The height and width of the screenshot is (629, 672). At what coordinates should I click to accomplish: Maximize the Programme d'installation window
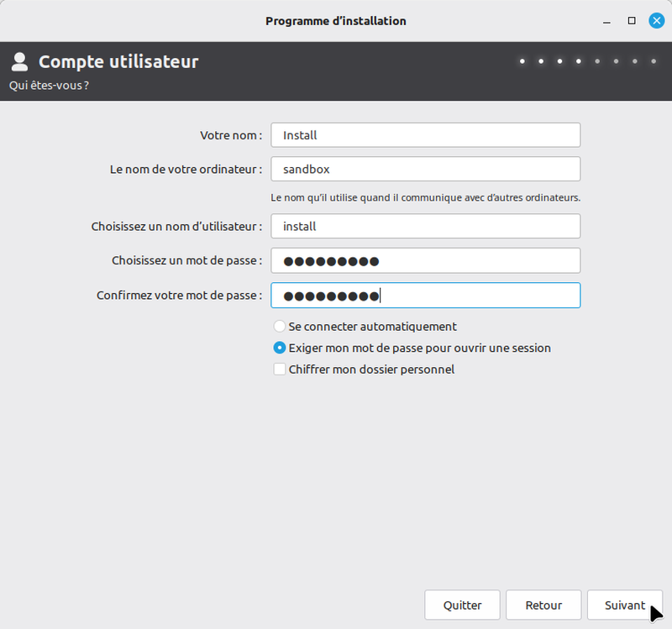click(x=632, y=21)
